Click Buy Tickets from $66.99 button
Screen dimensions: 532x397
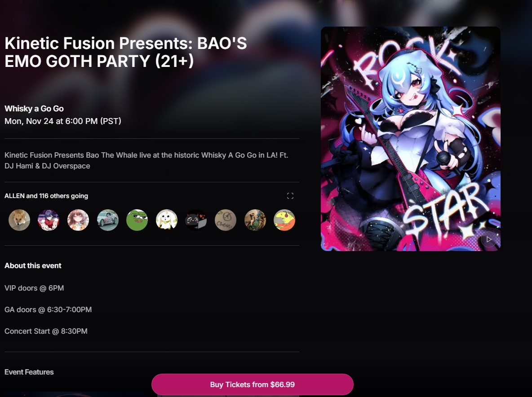click(253, 384)
